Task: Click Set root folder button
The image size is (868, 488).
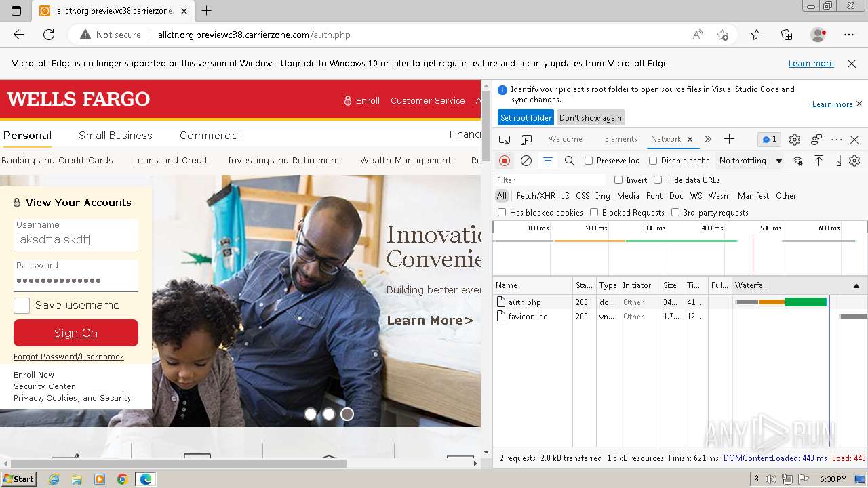Action: 526,117
